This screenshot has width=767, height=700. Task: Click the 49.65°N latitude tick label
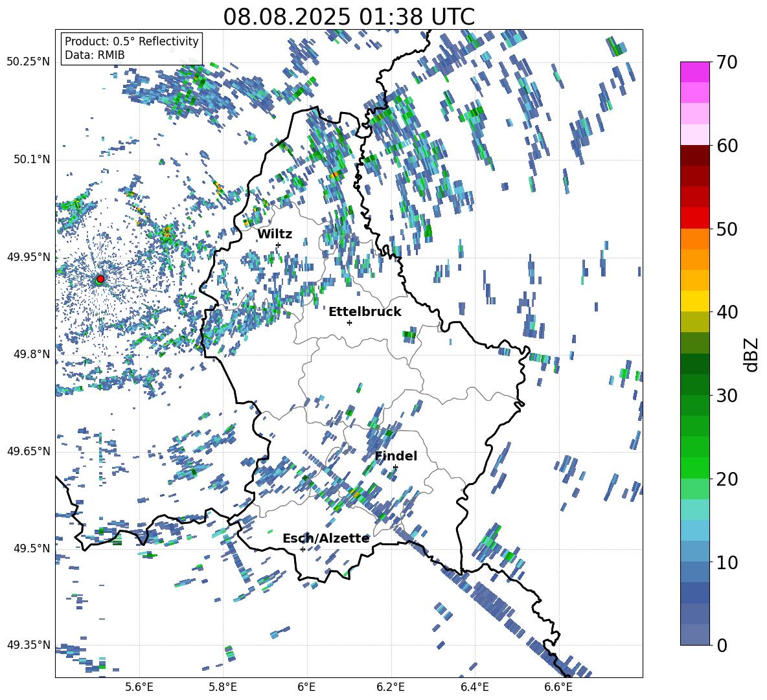[29, 451]
